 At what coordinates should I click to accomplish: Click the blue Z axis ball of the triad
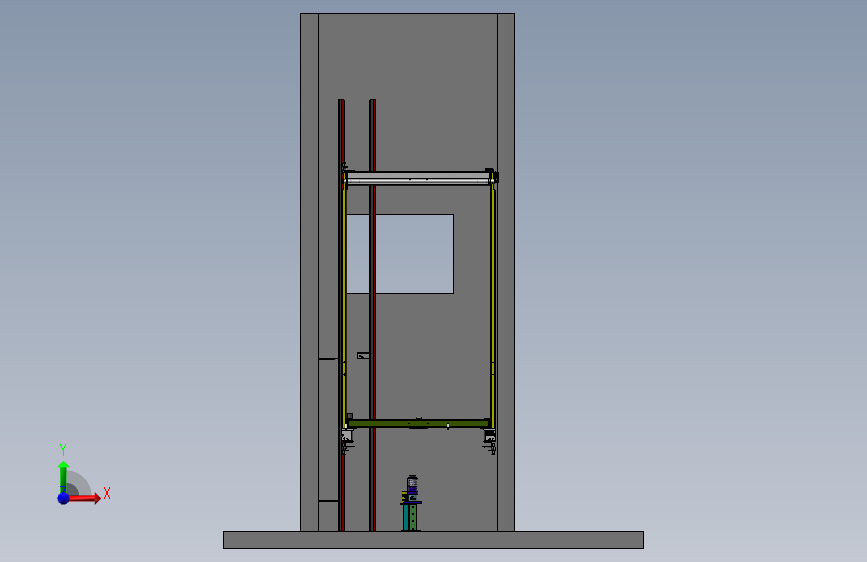click(63, 498)
